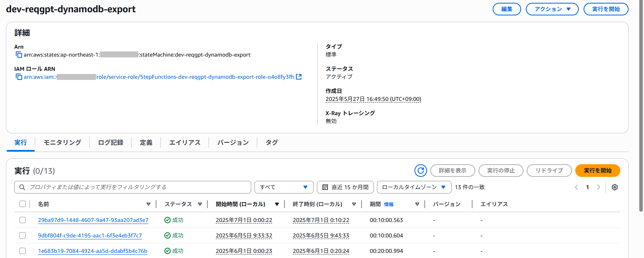Open execution 1e683b19-7084-4924-aa5d-ddabf5b4c76b

[x=92, y=251]
